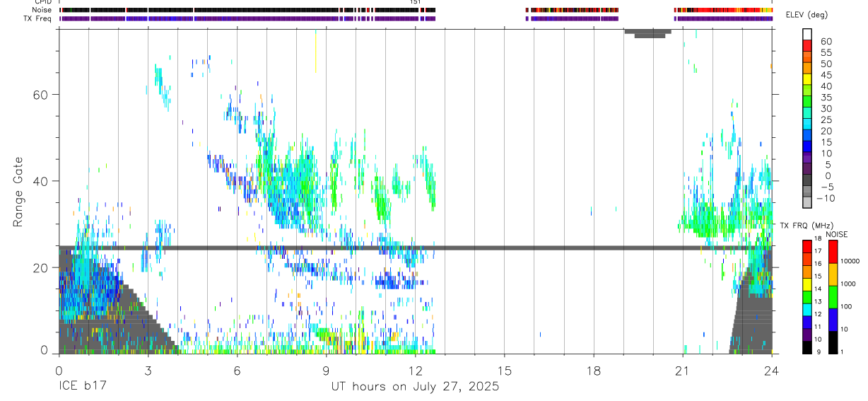The height and width of the screenshot is (401, 868).
Task: Select the "UT hours on July 27, 2025" label
Action: (415, 387)
